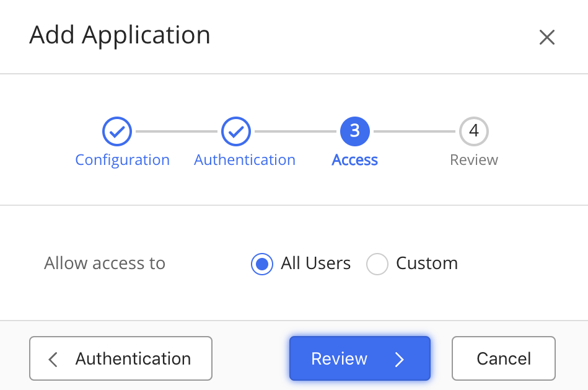Jump to the Review step label in stepper
Screen dimensions: 588x390
pyautogui.click(x=474, y=160)
